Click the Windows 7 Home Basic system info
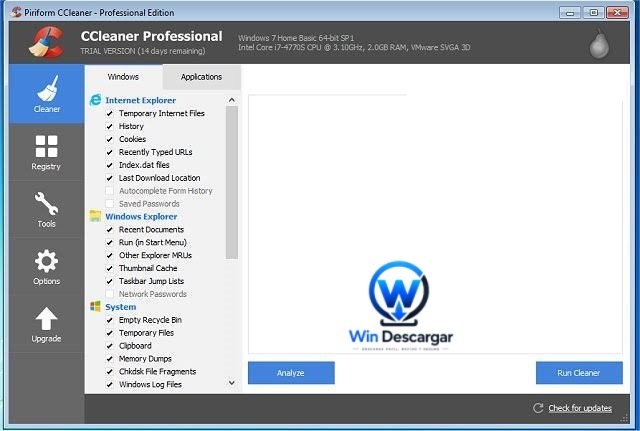Screen dimensions: 640x431 [x=296, y=38]
